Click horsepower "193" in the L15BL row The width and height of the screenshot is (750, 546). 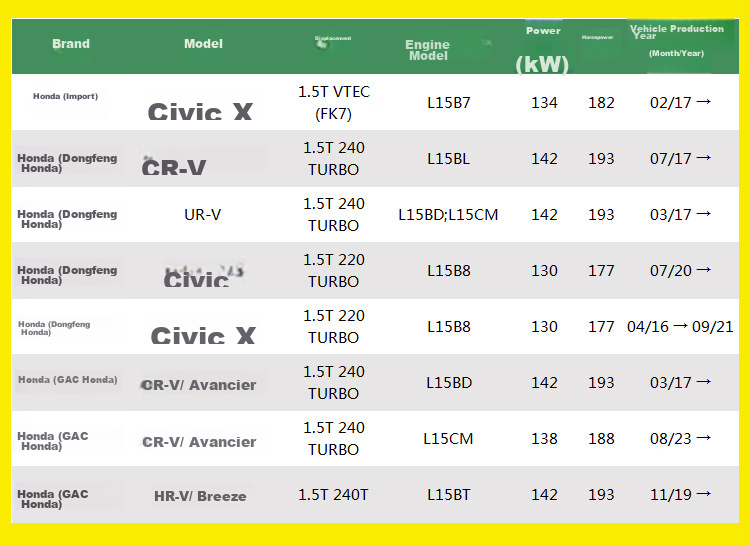(x=601, y=159)
